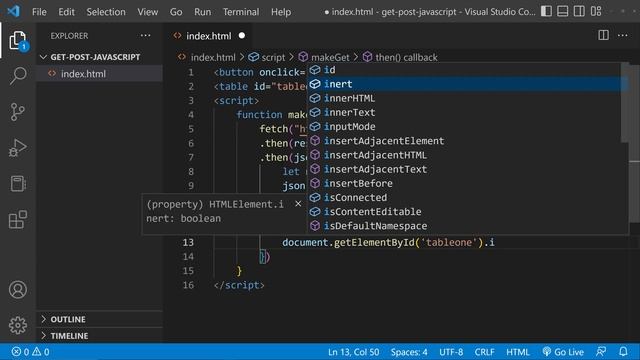The width and height of the screenshot is (640, 360).
Task: Close the suggestion details popup
Action: [x=298, y=203]
